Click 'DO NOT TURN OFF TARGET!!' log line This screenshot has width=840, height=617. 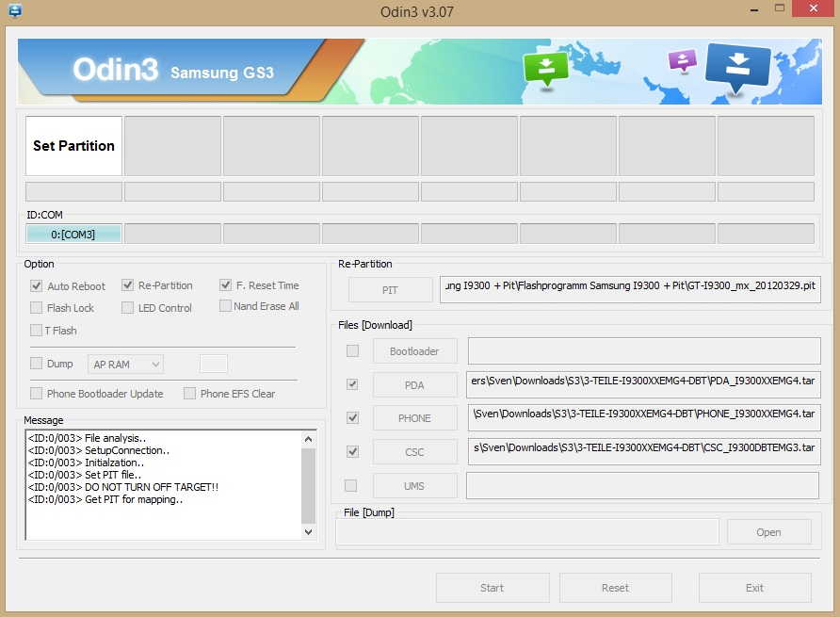click(123, 487)
